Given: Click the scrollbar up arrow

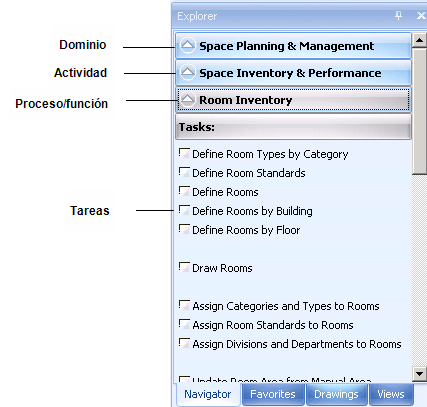Looking at the screenshot, I should pos(419,40).
